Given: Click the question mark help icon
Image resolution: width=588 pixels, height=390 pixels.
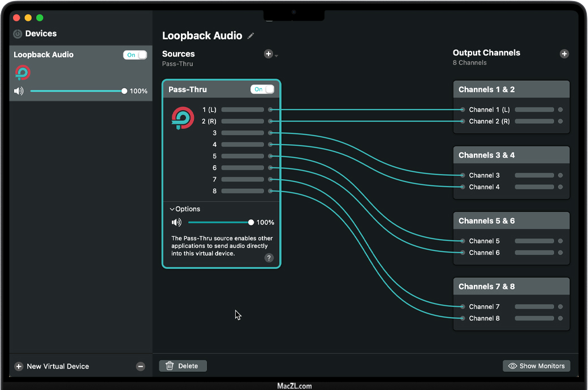Looking at the screenshot, I should pyautogui.click(x=269, y=258).
